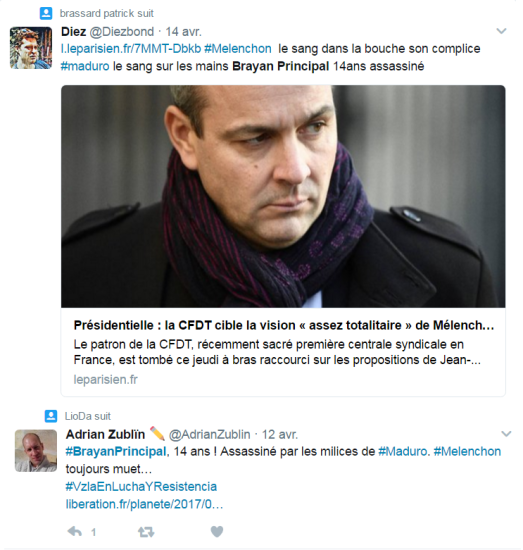
Task: Open the liberation.fr/planete link
Action: point(144,504)
